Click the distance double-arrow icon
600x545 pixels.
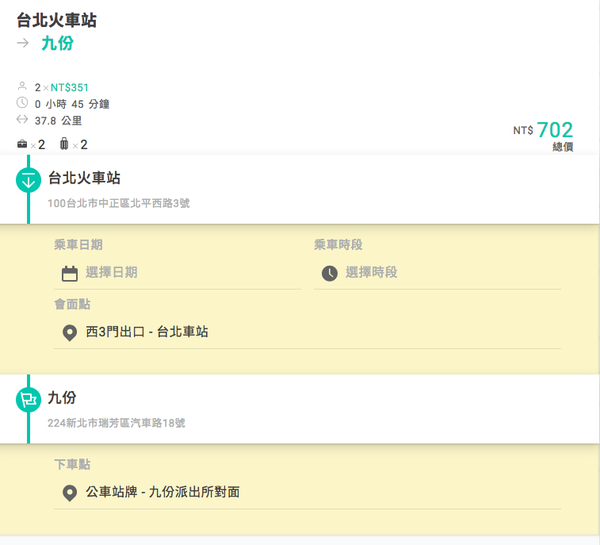(23, 120)
